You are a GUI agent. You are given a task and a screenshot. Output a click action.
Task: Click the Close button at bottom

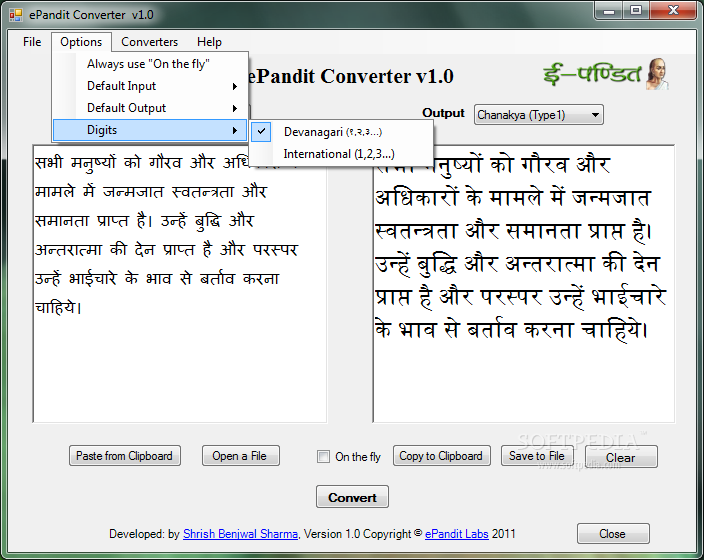tap(613, 534)
